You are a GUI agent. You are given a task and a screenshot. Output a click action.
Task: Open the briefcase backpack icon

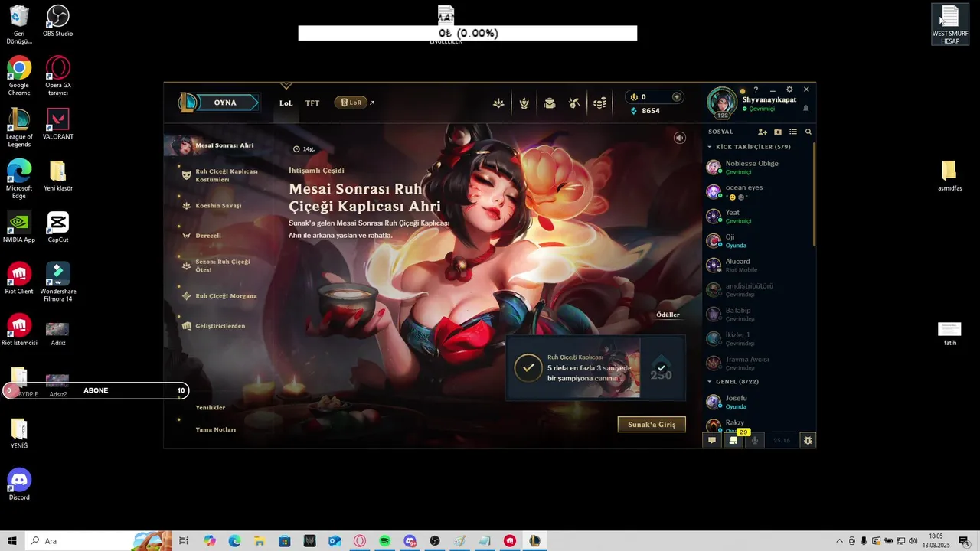tap(549, 103)
